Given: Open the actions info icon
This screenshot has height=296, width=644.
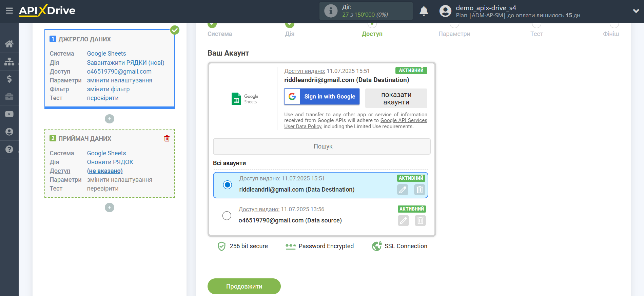Looking at the screenshot, I should click(331, 11).
